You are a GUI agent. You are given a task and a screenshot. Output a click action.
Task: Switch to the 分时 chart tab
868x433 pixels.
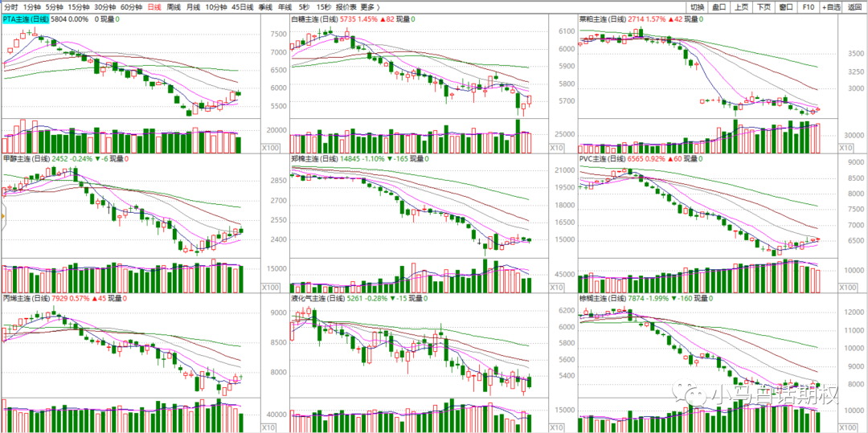(x=11, y=6)
